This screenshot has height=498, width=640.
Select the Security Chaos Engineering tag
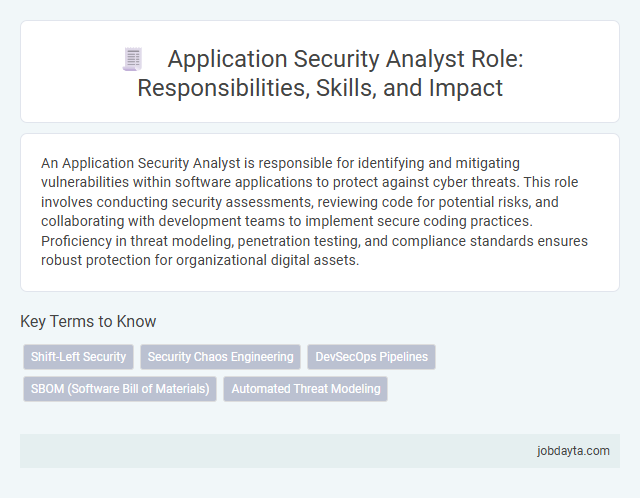tap(220, 357)
